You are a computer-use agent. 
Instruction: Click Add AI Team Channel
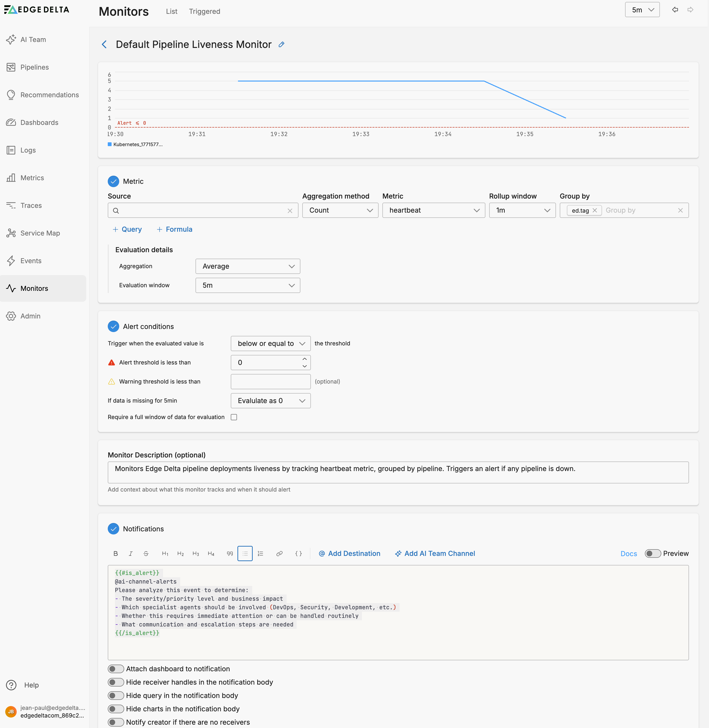pyautogui.click(x=435, y=553)
